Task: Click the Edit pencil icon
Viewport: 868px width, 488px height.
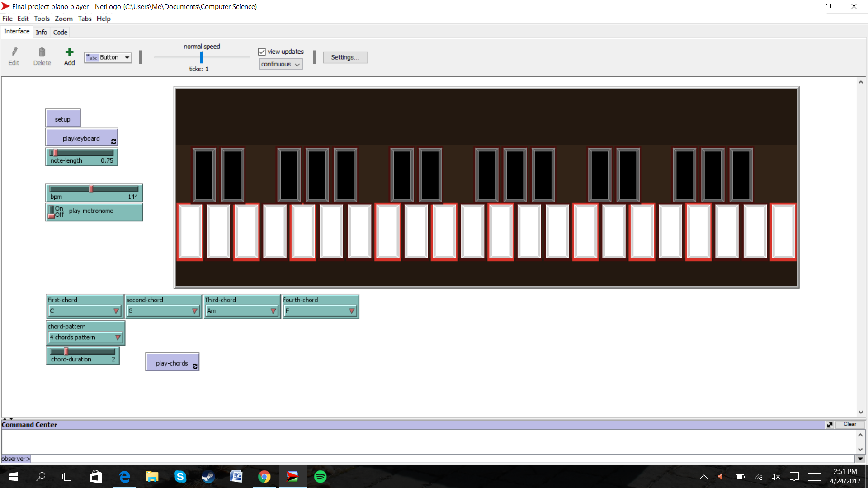Action: pos(14,52)
